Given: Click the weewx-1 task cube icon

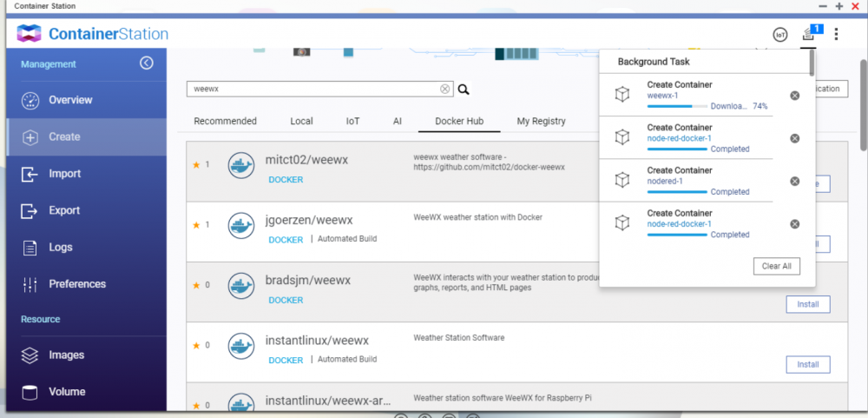Looking at the screenshot, I should click(x=622, y=94).
